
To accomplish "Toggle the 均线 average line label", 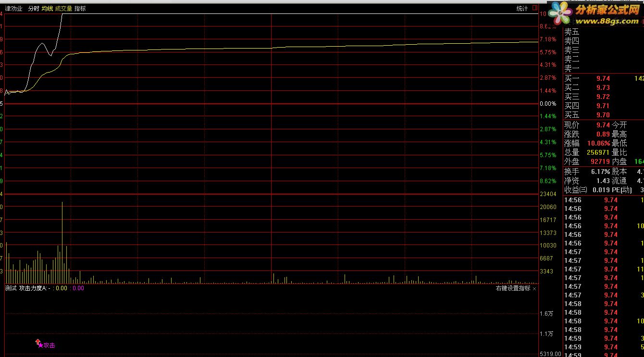I will [47, 9].
